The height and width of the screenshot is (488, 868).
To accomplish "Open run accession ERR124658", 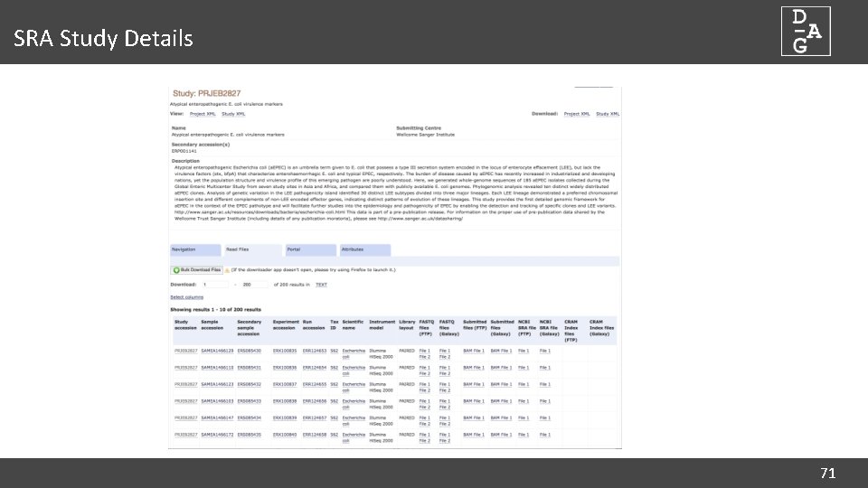I will click(315, 435).
